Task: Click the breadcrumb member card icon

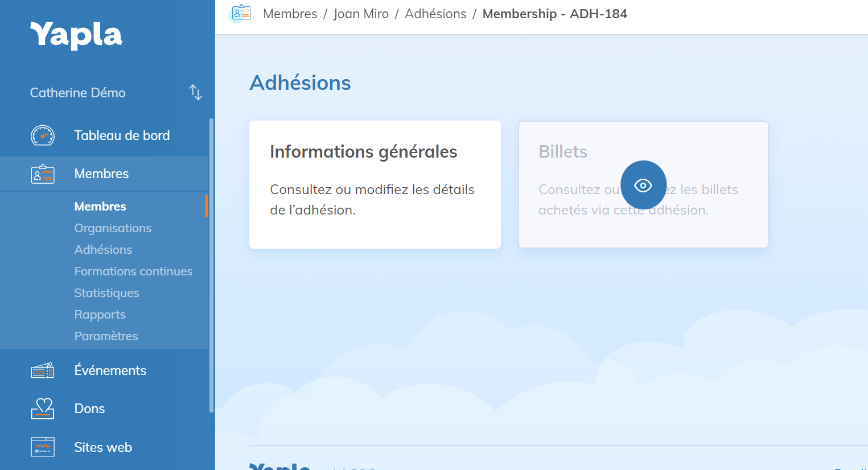Action: (x=241, y=14)
